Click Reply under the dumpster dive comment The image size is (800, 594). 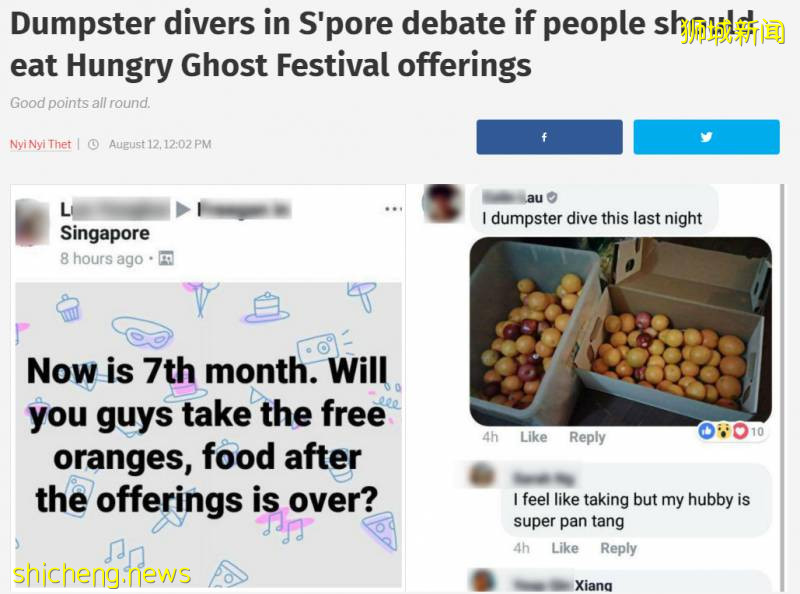(x=587, y=437)
